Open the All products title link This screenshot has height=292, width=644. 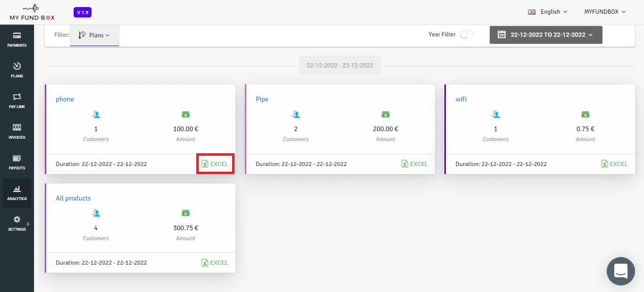pos(73,198)
